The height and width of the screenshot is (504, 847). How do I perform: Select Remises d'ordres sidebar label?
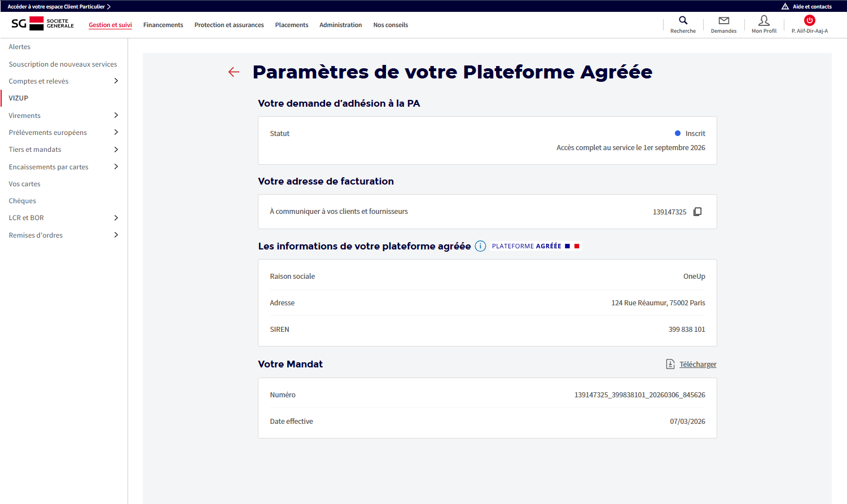coord(36,235)
